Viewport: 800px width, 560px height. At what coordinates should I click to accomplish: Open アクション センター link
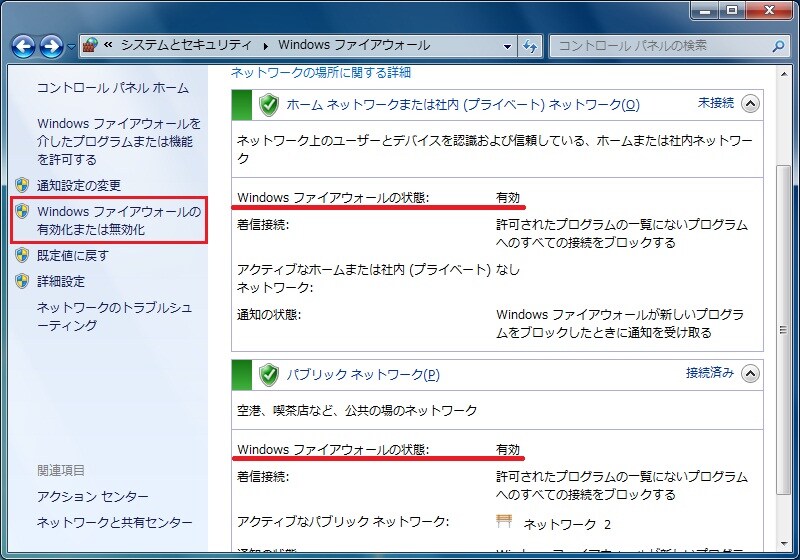coord(92,496)
